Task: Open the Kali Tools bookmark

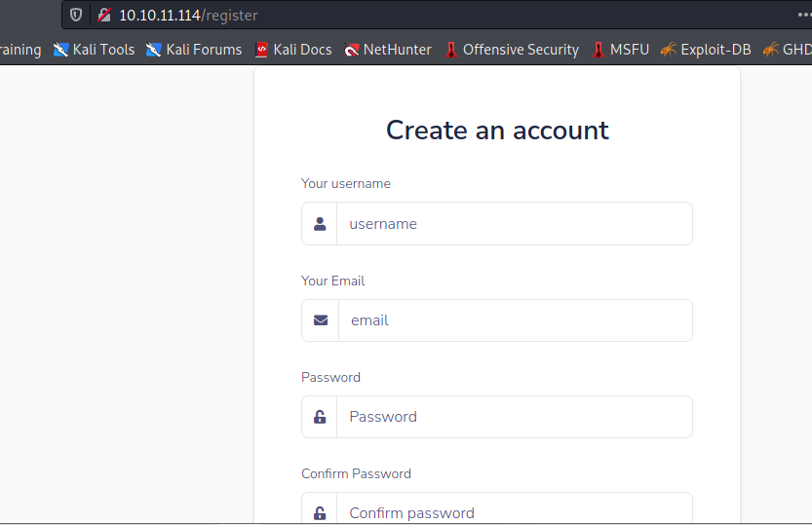Action: (95, 50)
